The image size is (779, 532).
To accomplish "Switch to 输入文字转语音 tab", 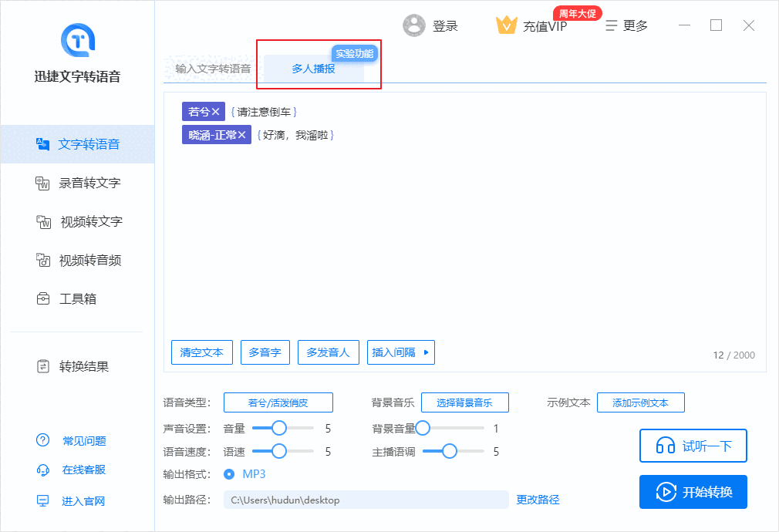I will coord(208,69).
